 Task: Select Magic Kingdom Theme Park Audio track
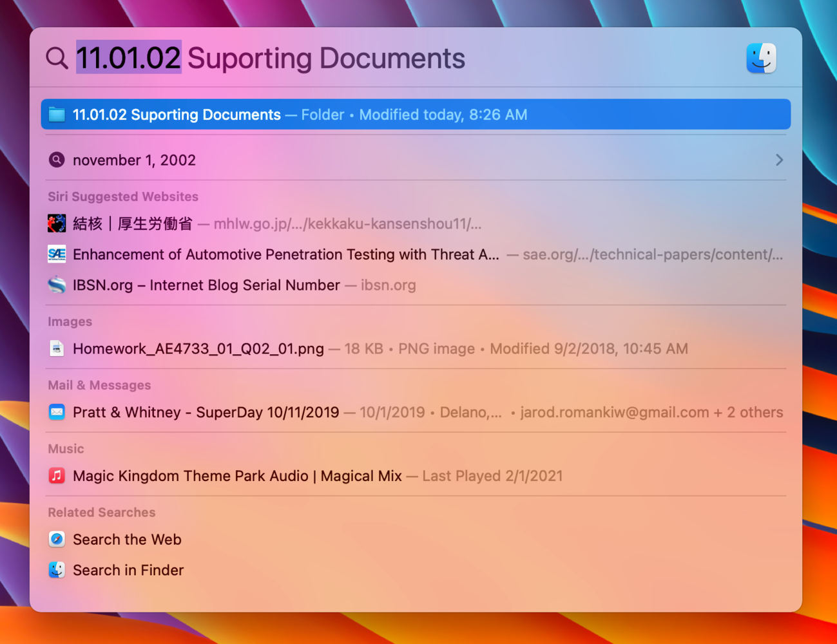[x=416, y=476]
